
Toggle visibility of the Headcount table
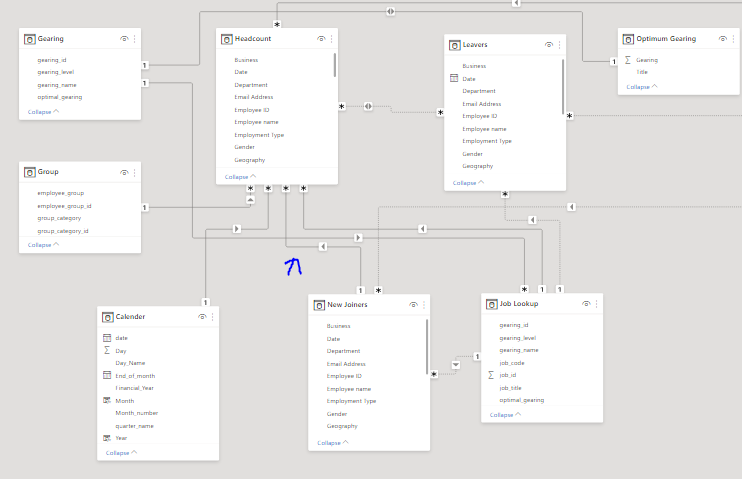pos(321,39)
